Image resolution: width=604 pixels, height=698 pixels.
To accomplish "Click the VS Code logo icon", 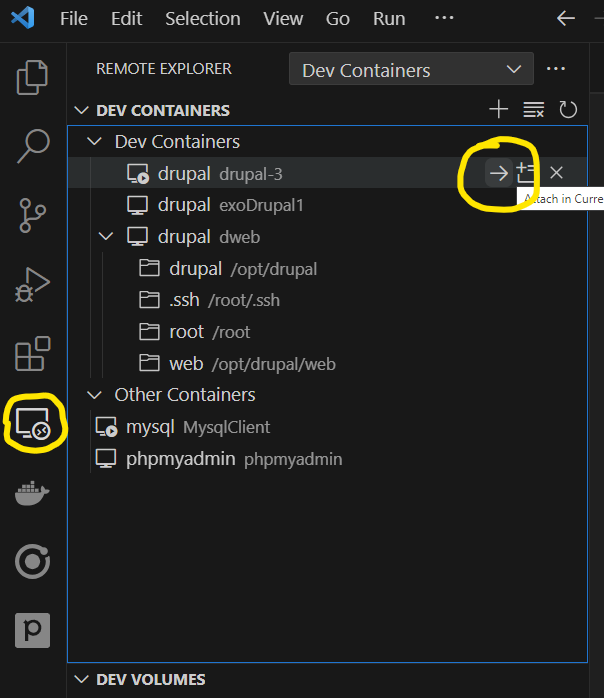I will pyautogui.click(x=23, y=18).
